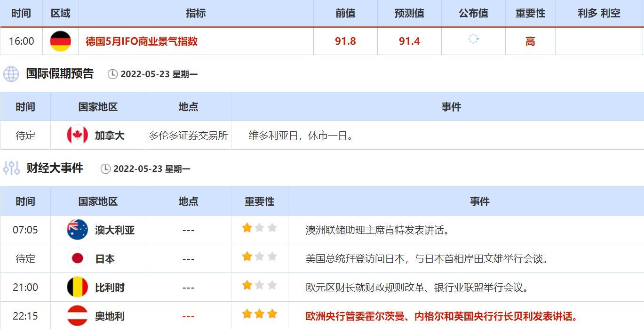The height and width of the screenshot is (329, 644).
Task: Click the Austria flag icon
Action: 77,316
